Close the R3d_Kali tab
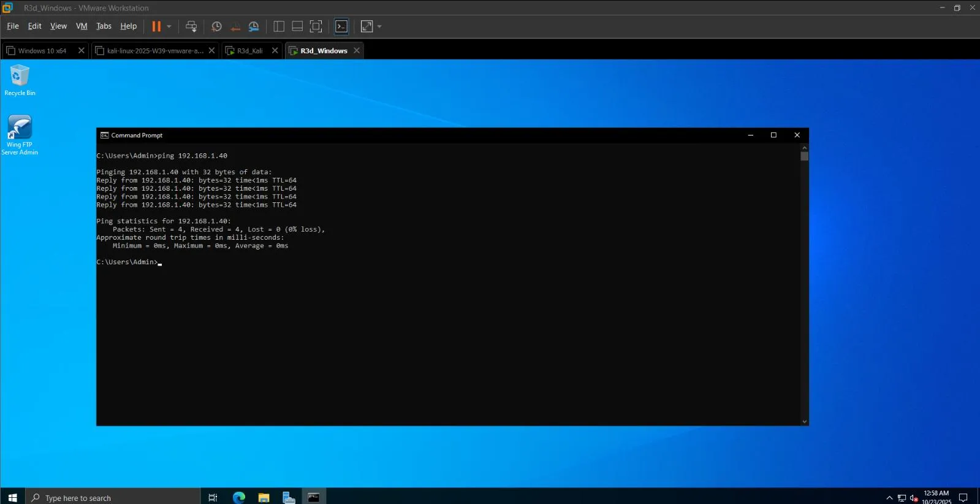This screenshot has height=504, width=980. 275,51
